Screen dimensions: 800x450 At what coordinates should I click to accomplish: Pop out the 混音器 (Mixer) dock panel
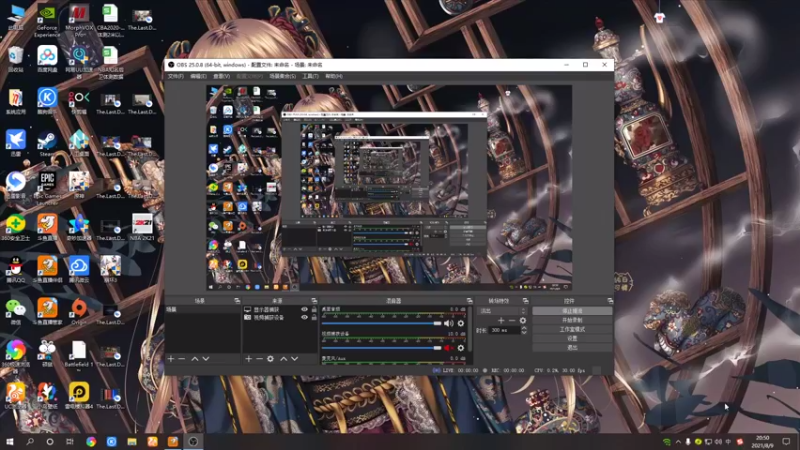coord(469,301)
